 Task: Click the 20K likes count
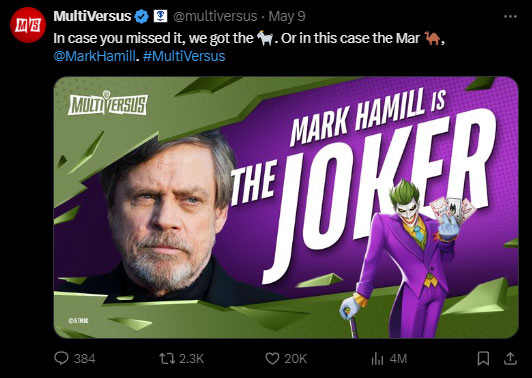coord(296,359)
